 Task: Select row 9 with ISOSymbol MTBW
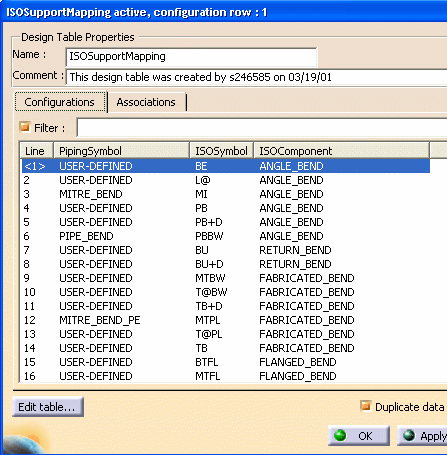[226, 278]
